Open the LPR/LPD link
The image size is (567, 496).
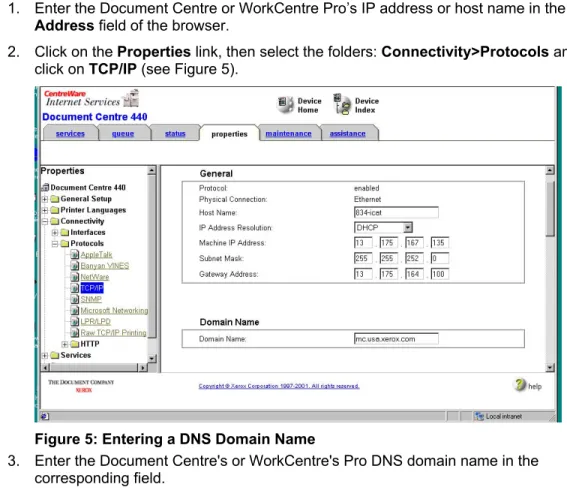(95, 322)
